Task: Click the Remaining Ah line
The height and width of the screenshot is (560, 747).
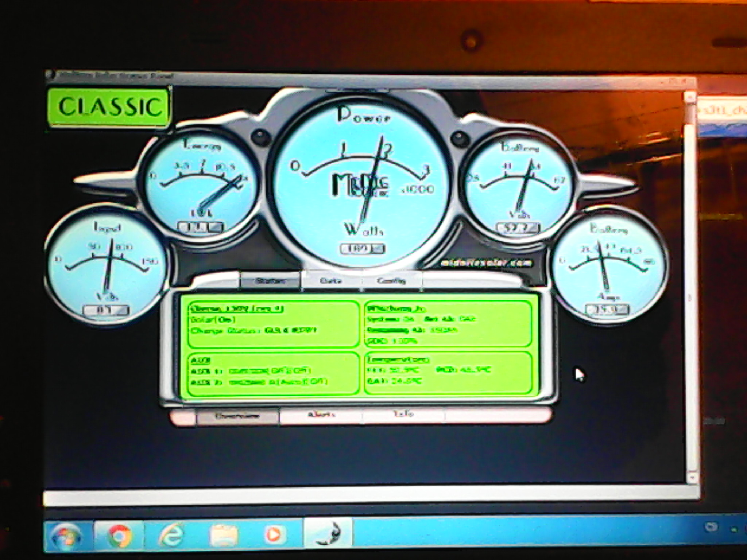Action: tap(412, 330)
